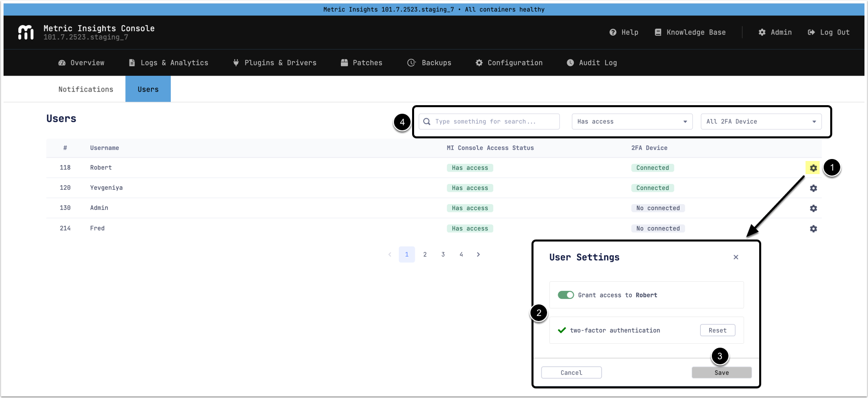The height and width of the screenshot is (398, 868).
Task: Click the Metric Insights logo icon
Action: coord(26,32)
